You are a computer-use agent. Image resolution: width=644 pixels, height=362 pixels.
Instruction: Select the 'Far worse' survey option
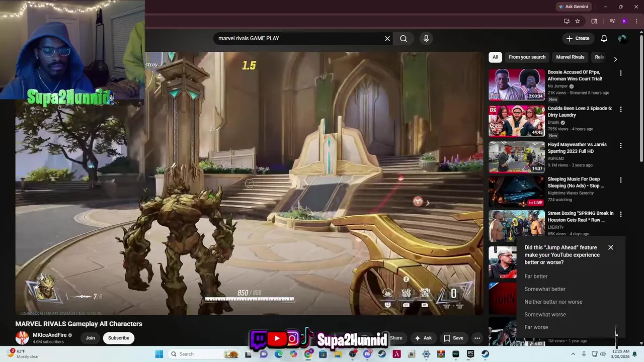[536, 327]
